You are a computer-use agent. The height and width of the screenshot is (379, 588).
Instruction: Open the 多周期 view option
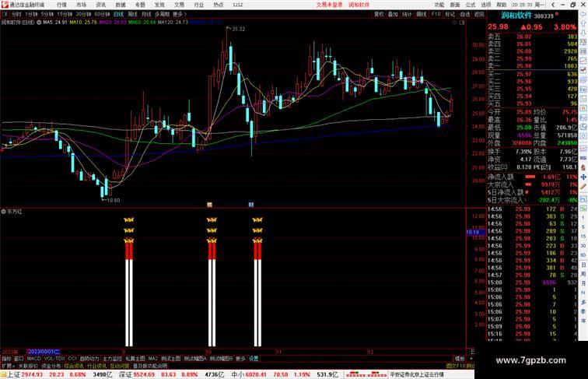pos(162,14)
